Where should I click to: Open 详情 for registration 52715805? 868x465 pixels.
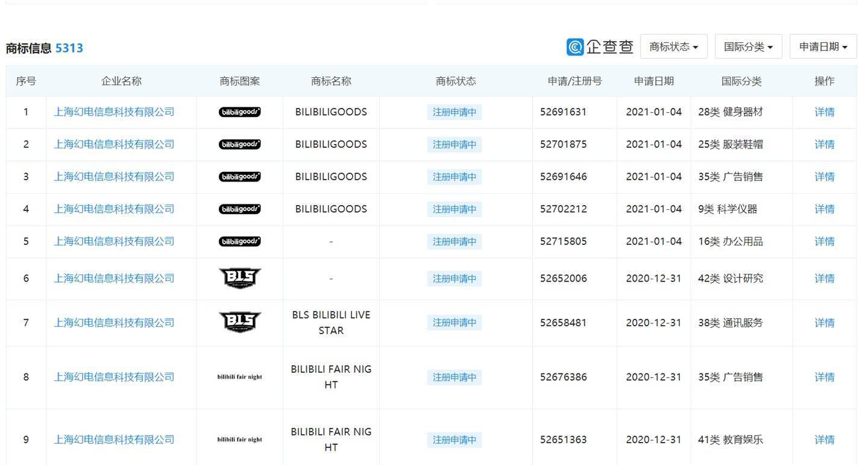(x=825, y=241)
